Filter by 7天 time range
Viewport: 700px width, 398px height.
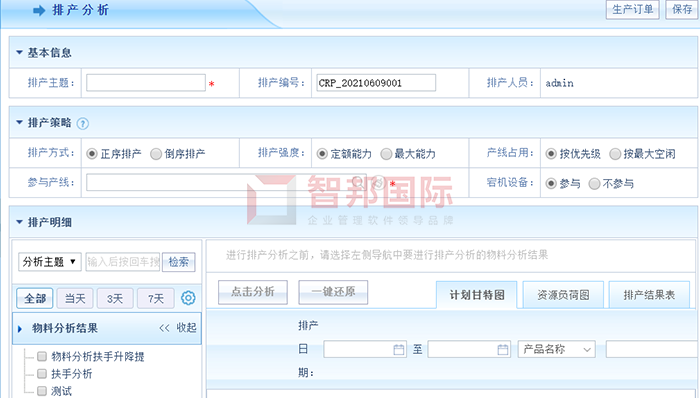tap(155, 298)
